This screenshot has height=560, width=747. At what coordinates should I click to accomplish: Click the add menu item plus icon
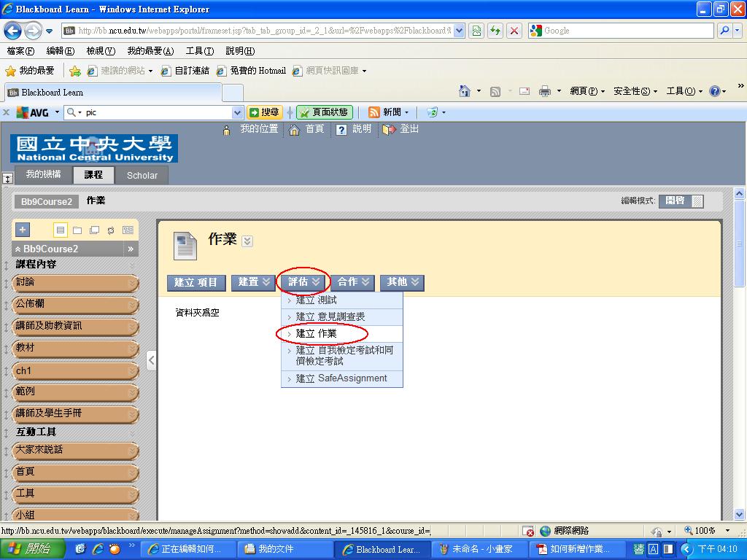point(23,230)
